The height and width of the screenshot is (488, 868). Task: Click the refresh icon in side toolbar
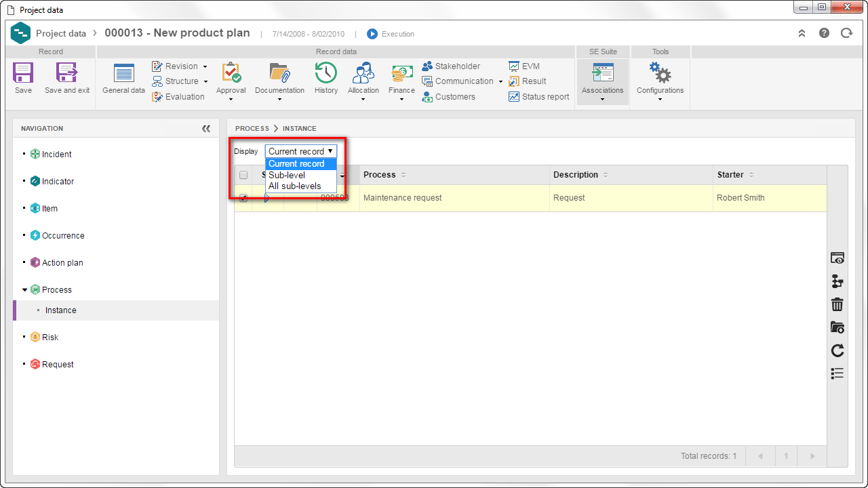pyautogui.click(x=837, y=350)
